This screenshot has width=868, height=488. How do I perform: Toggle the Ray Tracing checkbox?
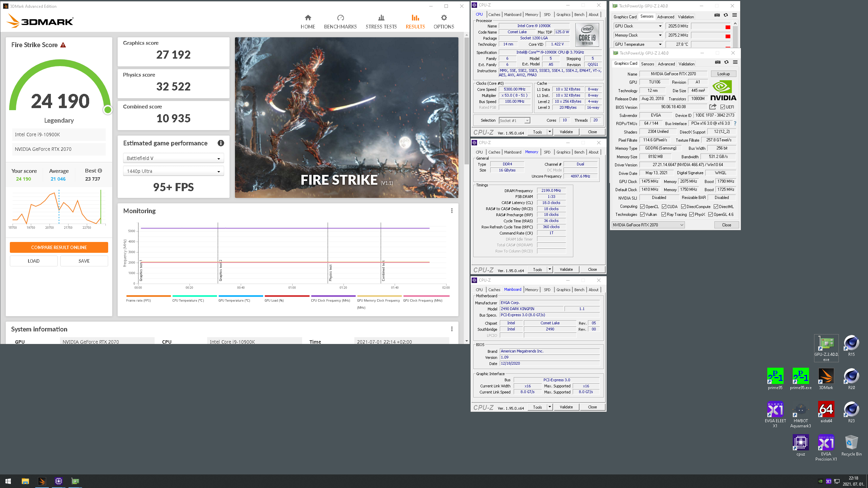664,215
